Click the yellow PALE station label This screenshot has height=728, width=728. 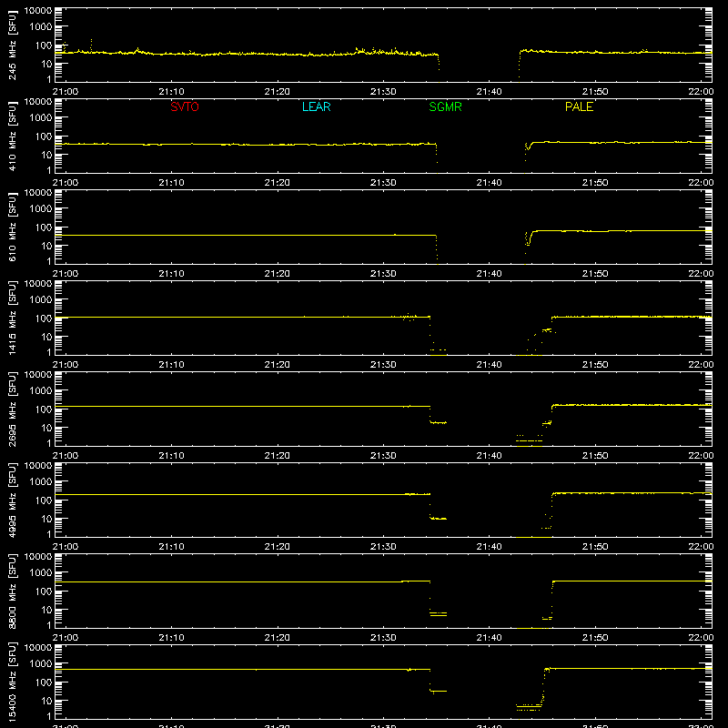coord(579,106)
